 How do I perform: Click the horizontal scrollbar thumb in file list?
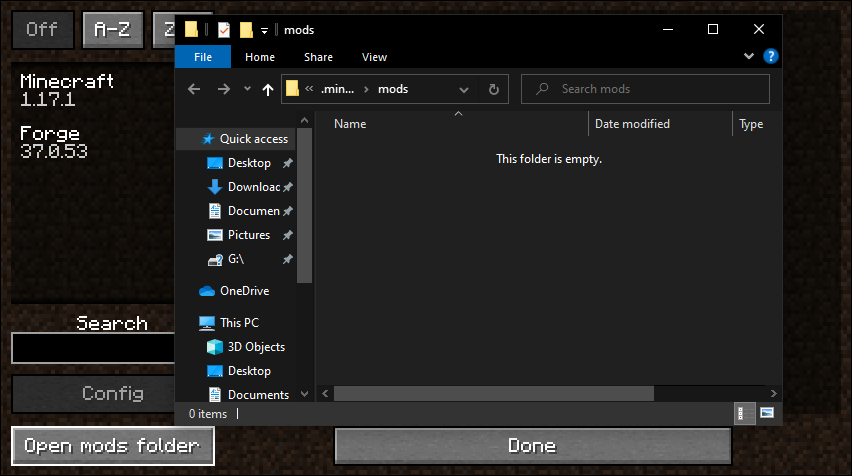[493, 393]
